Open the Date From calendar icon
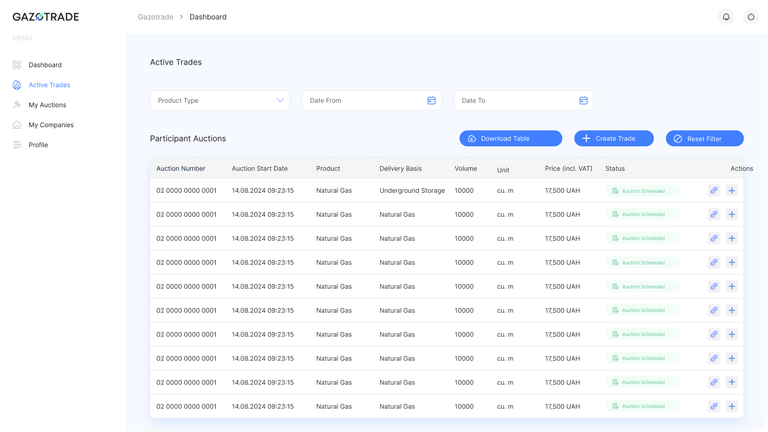 (432, 100)
